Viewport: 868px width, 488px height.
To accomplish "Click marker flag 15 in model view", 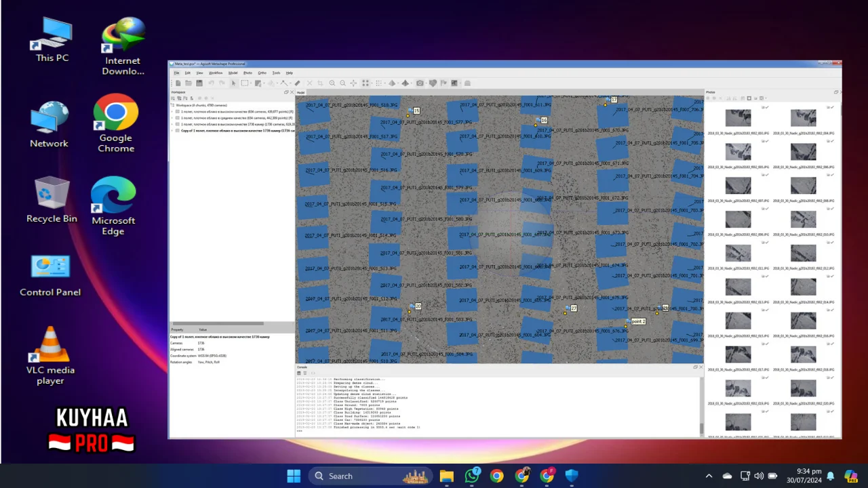I will click(416, 110).
